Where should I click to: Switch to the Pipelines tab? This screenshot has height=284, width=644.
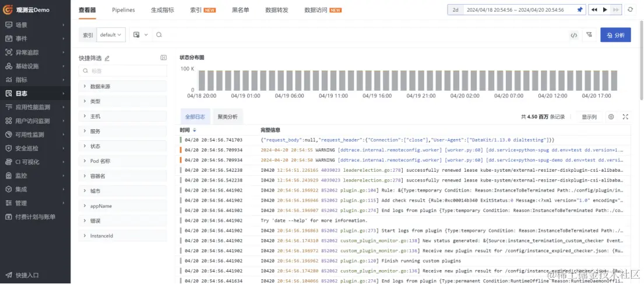click(x=123, y=10)
